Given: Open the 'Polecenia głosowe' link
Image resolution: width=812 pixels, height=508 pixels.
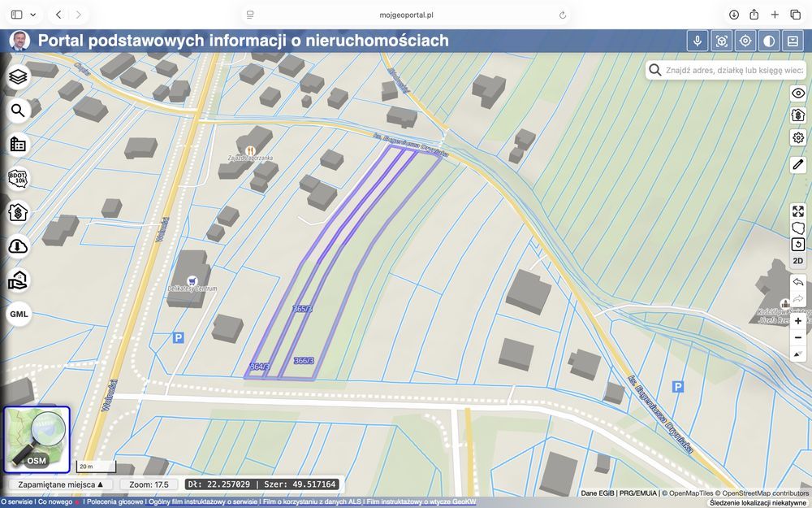Looking at the screenshot, I should (115, 501).
